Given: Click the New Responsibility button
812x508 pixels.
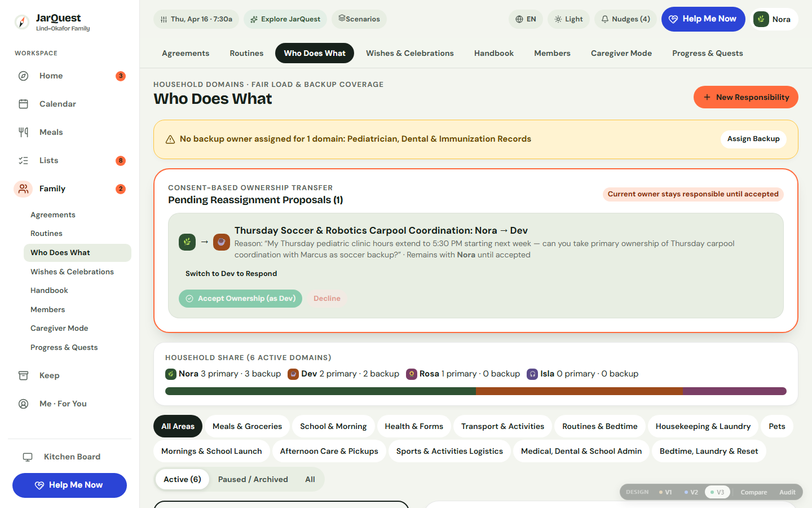Looking at the screenshot, I should (745, 97).
